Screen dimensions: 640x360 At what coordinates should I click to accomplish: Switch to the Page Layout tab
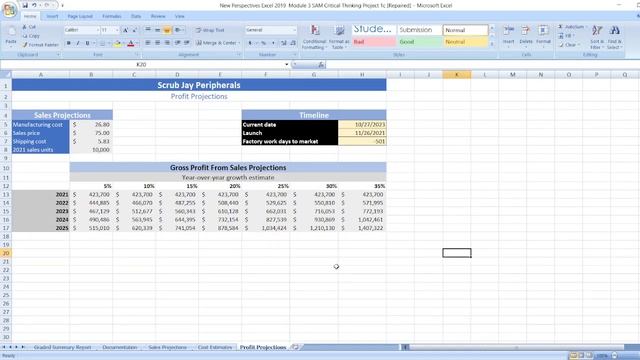point(80,16)
